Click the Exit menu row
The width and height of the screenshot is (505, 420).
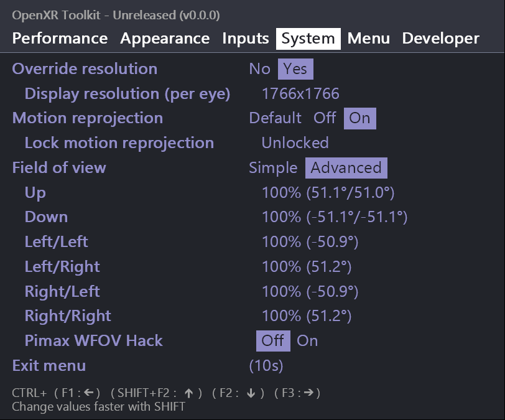pyautogui.click(x=49, y=366)
